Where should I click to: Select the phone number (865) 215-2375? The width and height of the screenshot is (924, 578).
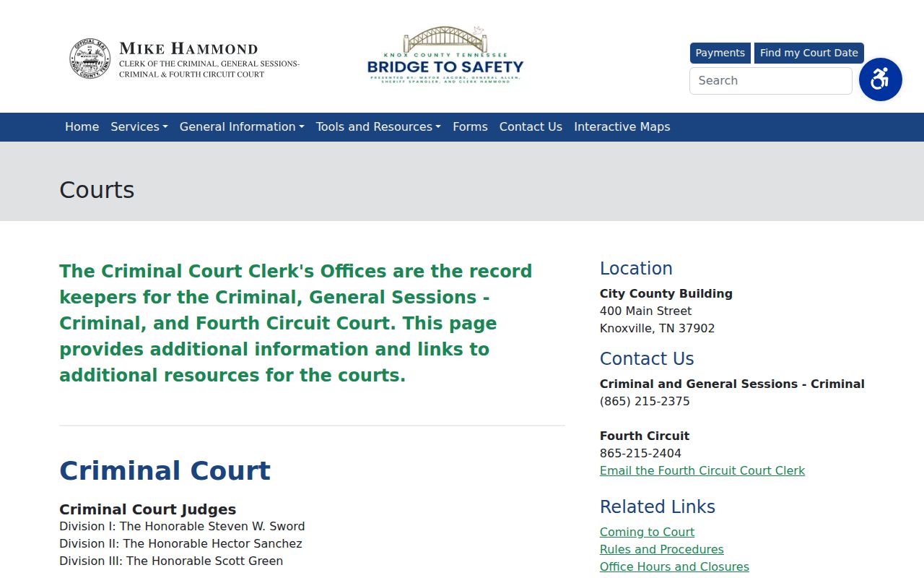tap(645, 401)
